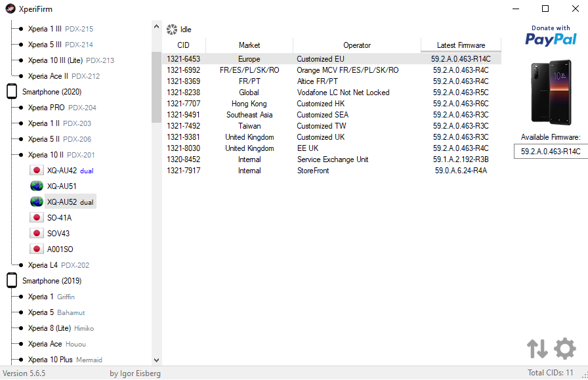Collapse Xperia 10 II PDX-201 node
The image size is (588, 380).
[61, 155]
